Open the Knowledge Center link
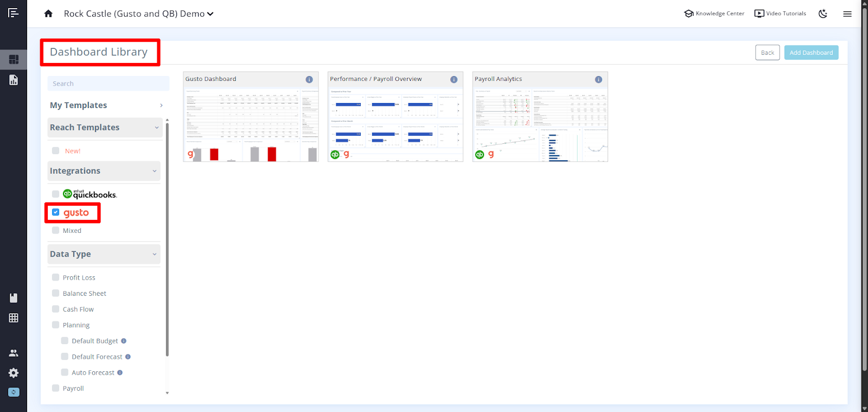Viewport: 868px width, 412px height. coord(714,14)
